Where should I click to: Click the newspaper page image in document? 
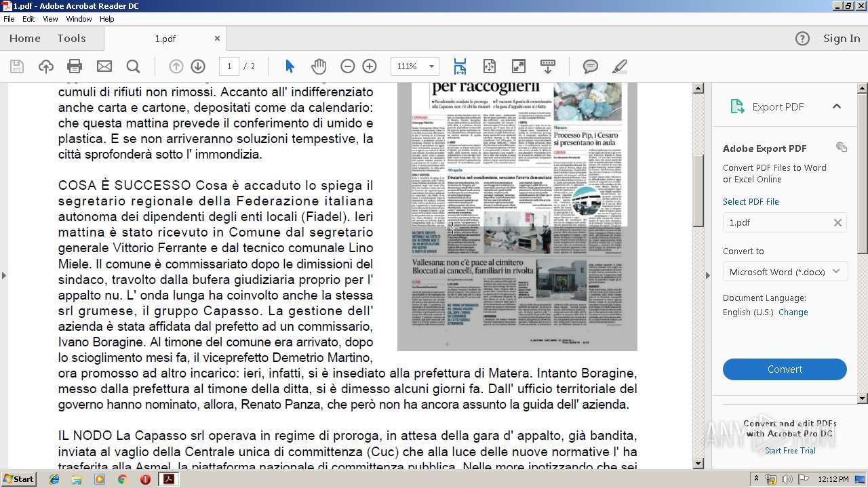click(x=517, y=217)
